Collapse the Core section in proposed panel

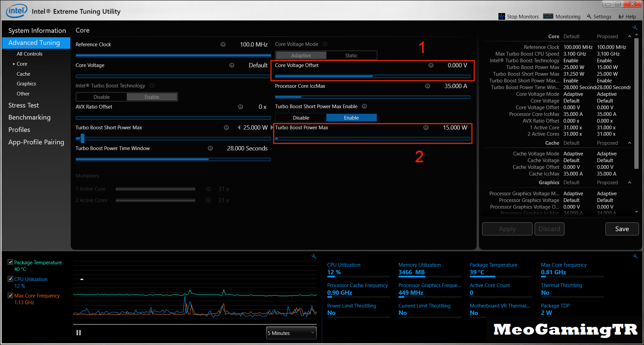(630, 36)
